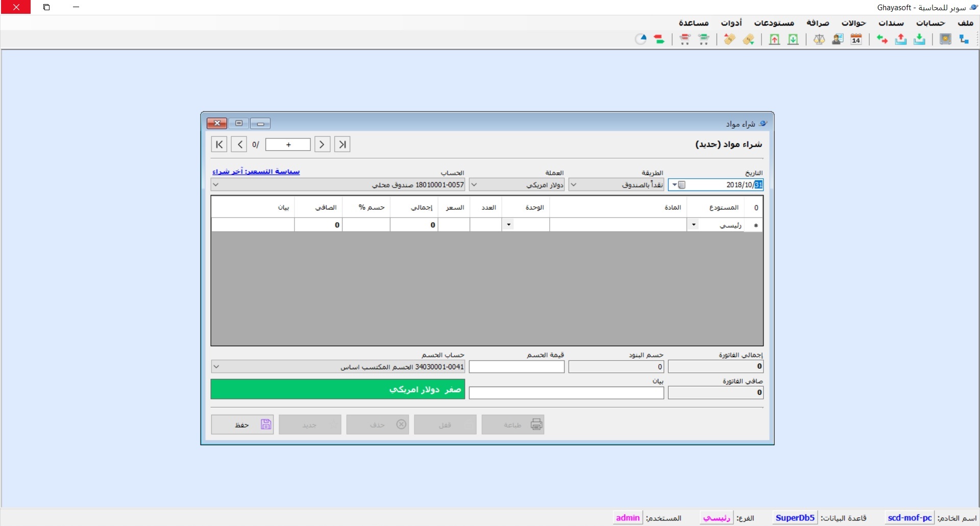The height and width of the screenshot is (526, 980).
Task: Click scd-mof-pc server name in status bar
Action: pyautogui.click(x=910, y=518)
